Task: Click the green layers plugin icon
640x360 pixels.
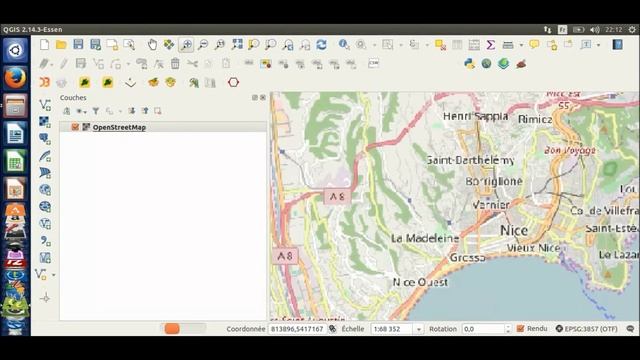Action: (504, 64)
